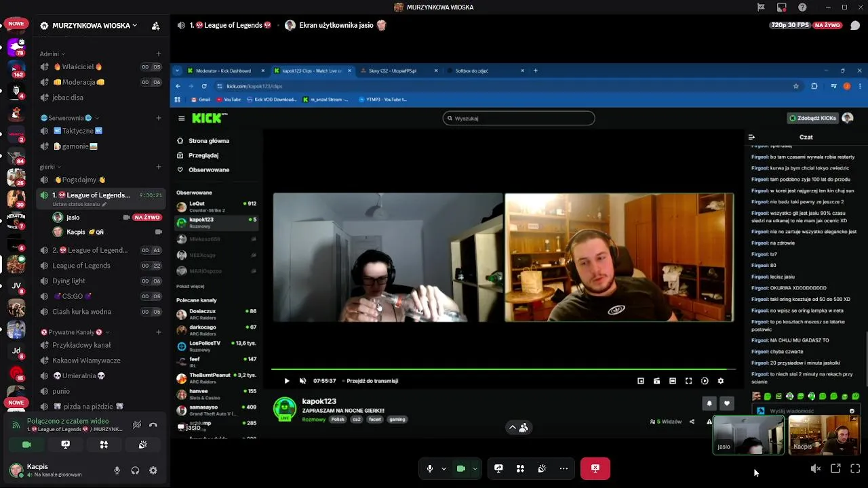This screenshot has width=868, height=488.
Task: Join the Clash kurka wodna channel
Action: [x=100, y=312]
